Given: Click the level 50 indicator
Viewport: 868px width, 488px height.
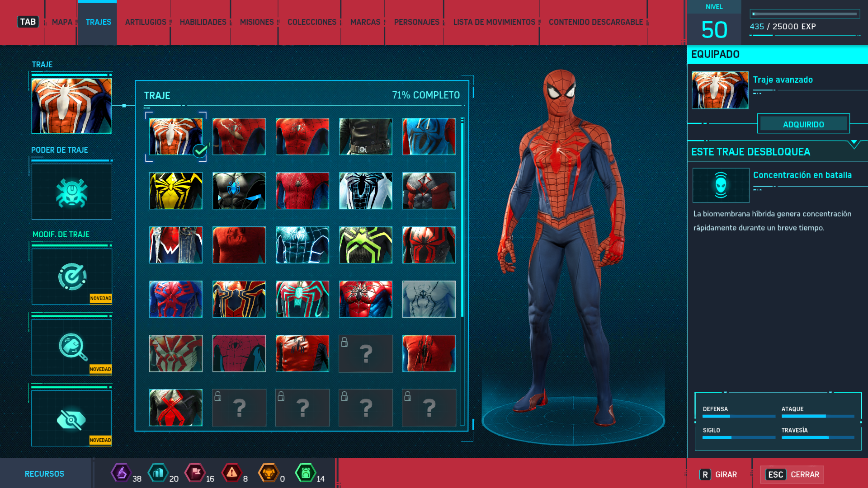Looking at the screenshot, I should click(714, 30).
